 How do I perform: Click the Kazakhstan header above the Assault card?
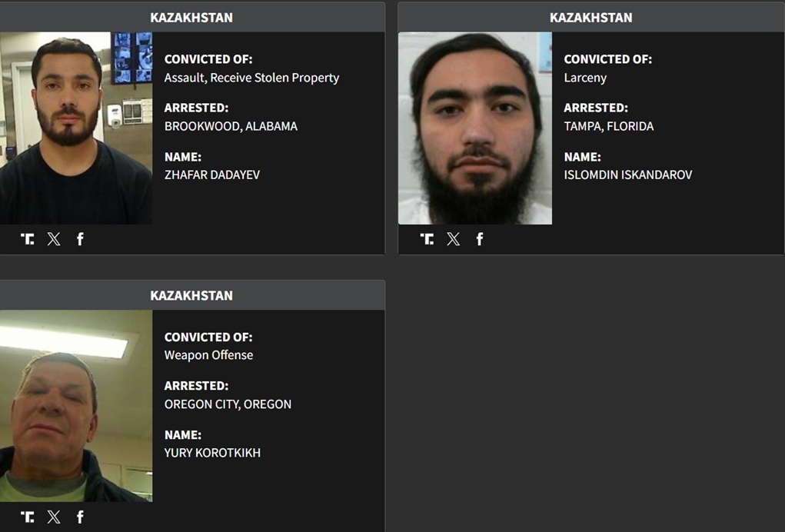[191, 18]
